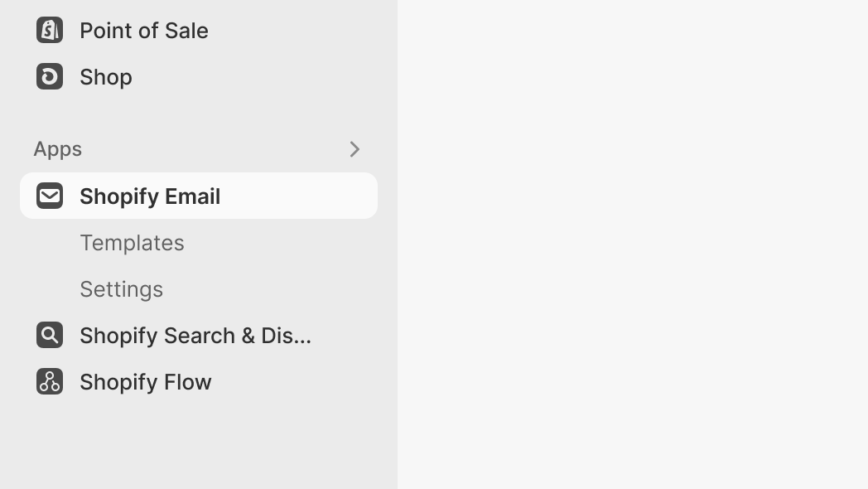Select the Shopify Email text label
The height and width of the screenshot is (489, 868).
point(150,196)
